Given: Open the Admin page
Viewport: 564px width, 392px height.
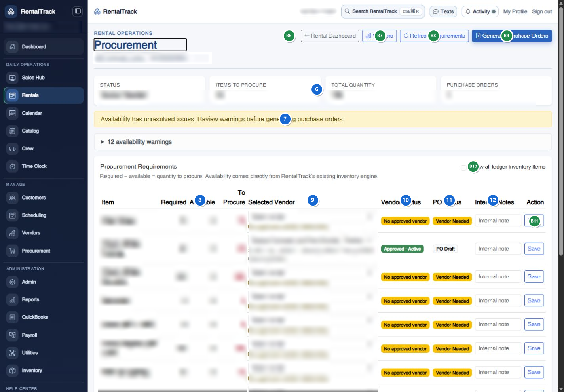Looking at the screenshot, I should [x=44, y=282].
